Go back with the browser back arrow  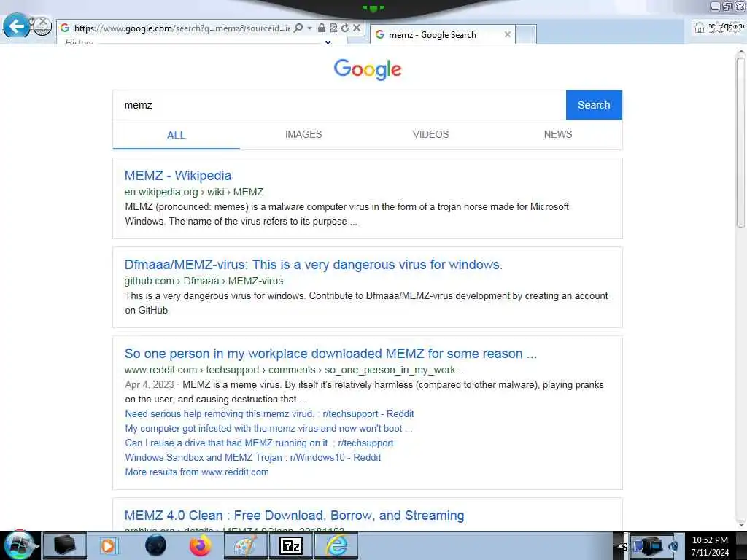point(18,26)
